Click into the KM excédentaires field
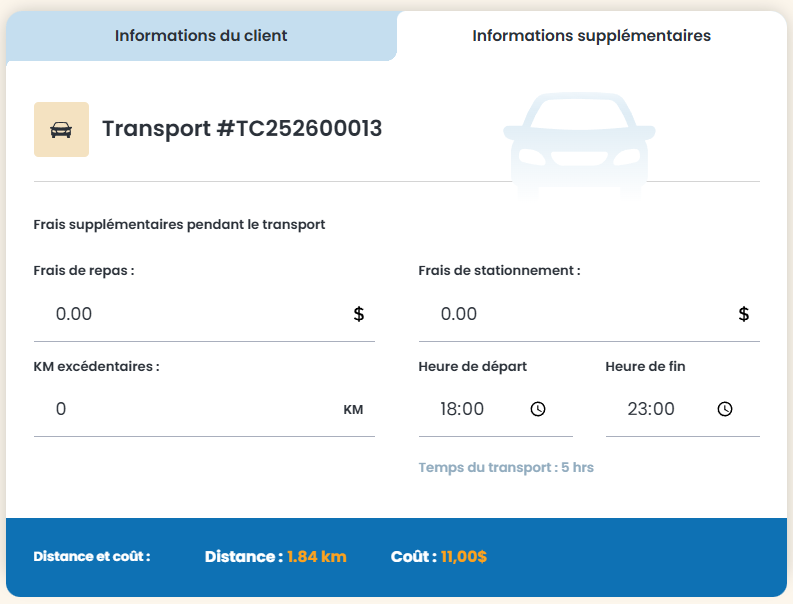This screenshot has height=604, width=793. click(185, 409)
